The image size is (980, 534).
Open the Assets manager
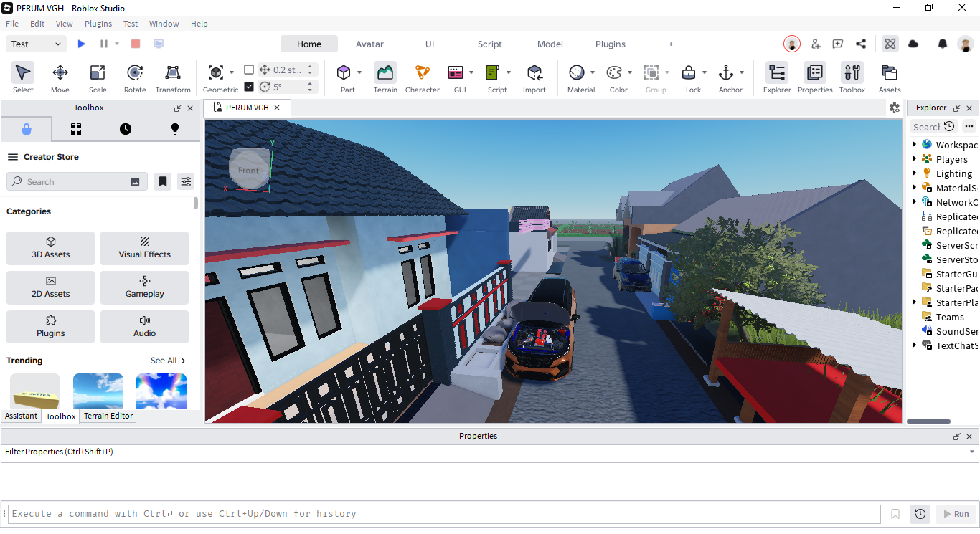(x=890, y=78)
